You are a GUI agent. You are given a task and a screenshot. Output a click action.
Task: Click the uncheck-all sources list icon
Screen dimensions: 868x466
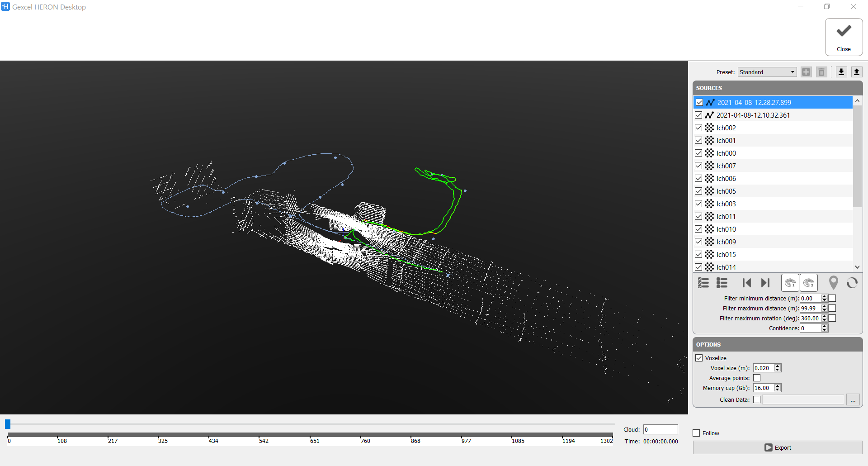722,283
